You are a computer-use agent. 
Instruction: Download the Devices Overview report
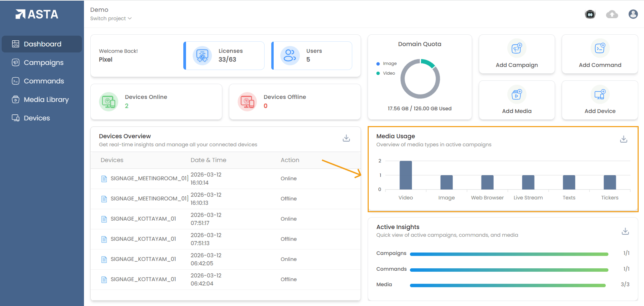346,138
